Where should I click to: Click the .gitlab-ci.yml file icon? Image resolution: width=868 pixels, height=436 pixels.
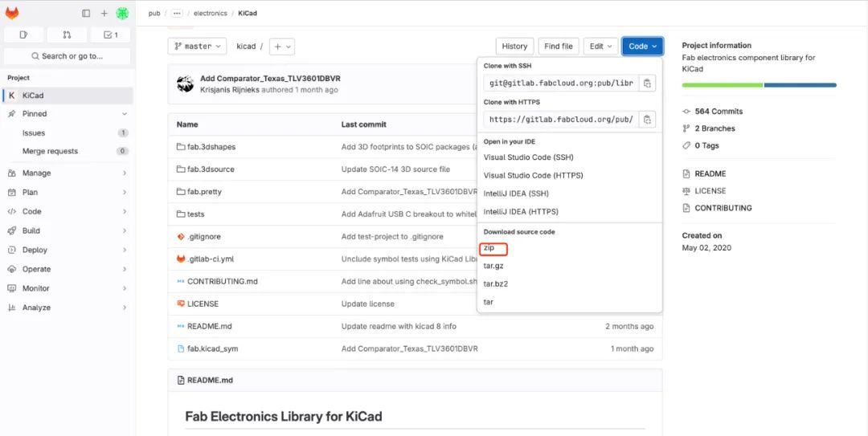[181, 259]
